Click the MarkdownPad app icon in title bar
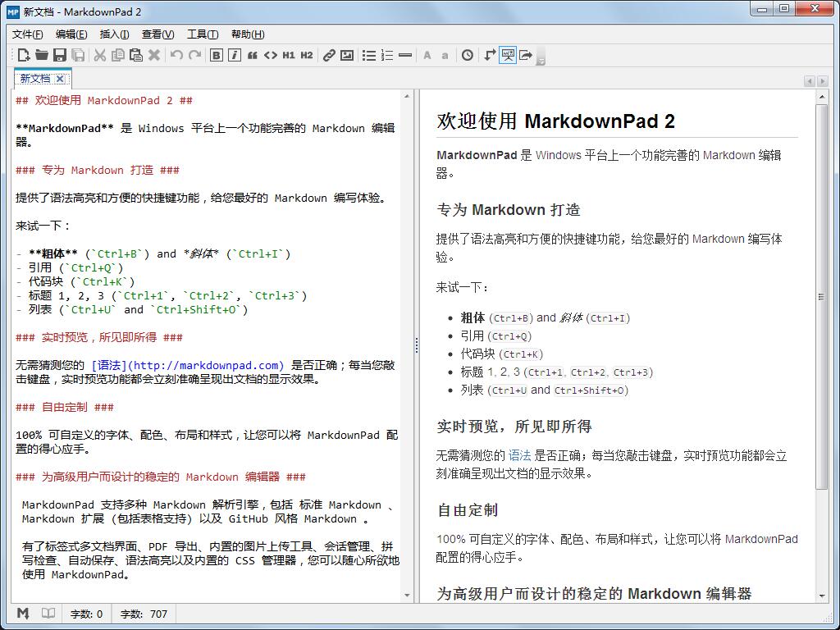This screenshot has width=840, height=630. pos(13,11)
